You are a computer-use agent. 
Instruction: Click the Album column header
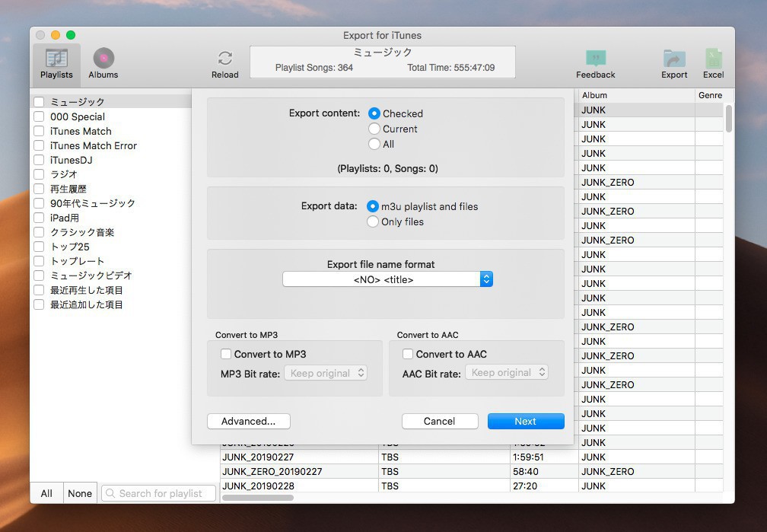click(x=635, y=96)
